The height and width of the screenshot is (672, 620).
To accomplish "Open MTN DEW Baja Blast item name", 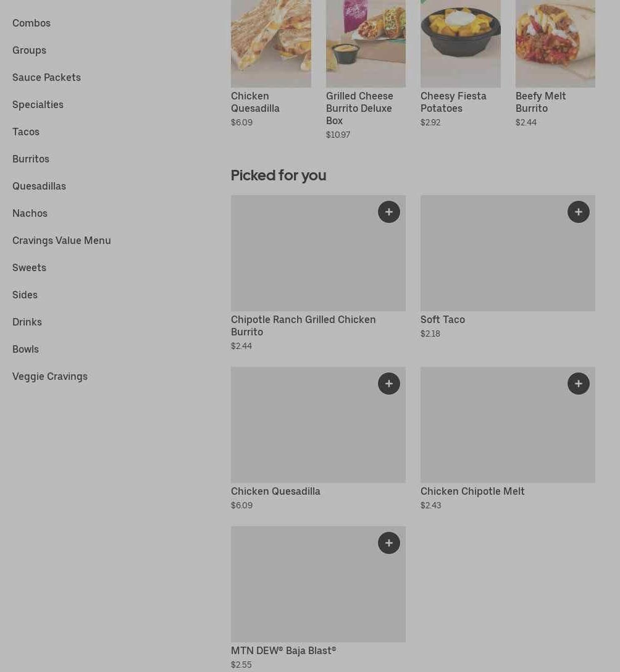I will pos(283,650).
